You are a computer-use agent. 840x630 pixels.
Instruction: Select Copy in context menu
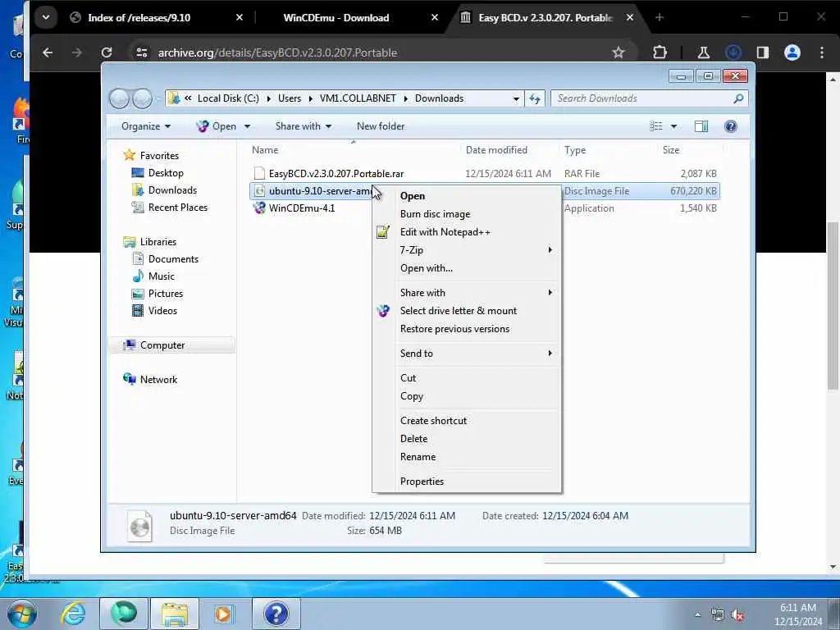(x=412, y=396)
